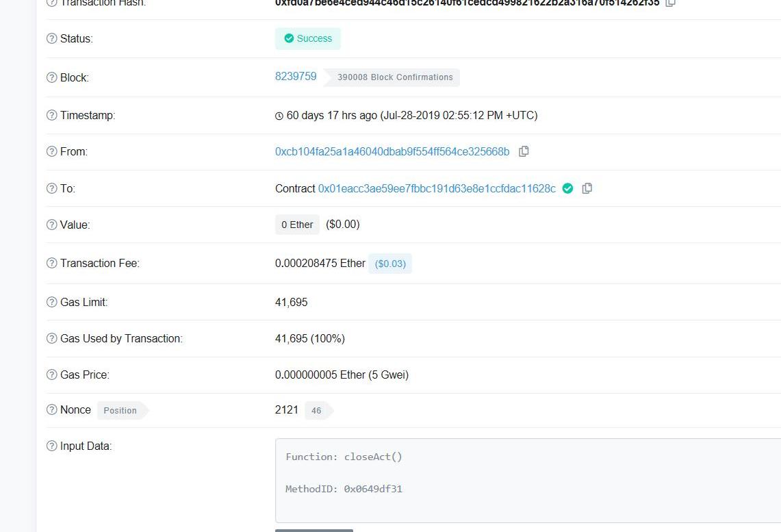Click the clock icon before the timestamp
The image size is (781, 532).
pyautogui.click(x=279, y=116)
